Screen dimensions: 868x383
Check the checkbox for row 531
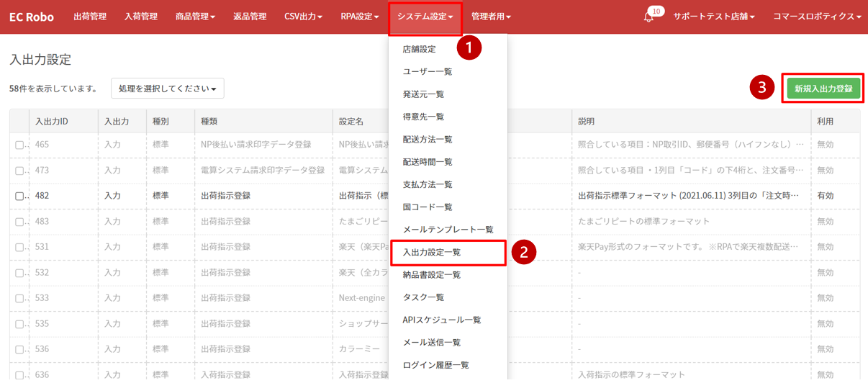(19, 248)
